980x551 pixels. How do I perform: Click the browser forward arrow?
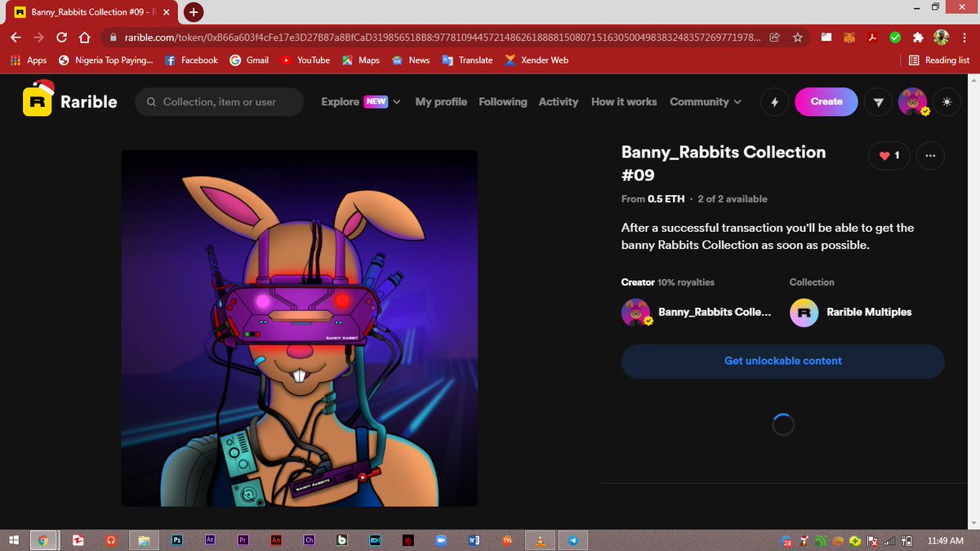38,38
